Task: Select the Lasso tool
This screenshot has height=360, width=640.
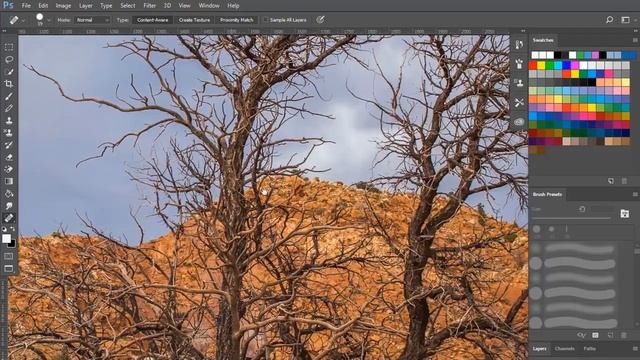Action: [x=9, y=60]
